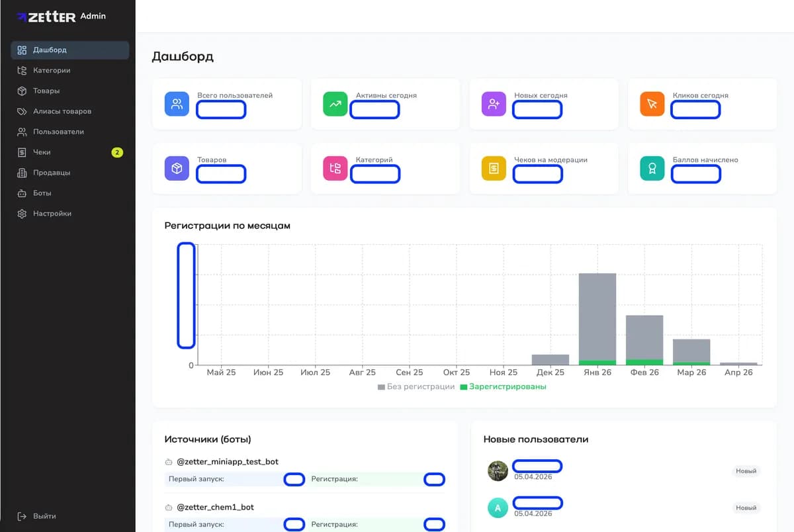Click Регистрации по месяцам chart heading
Screen dimensions: 794x532
coord(228,226)
